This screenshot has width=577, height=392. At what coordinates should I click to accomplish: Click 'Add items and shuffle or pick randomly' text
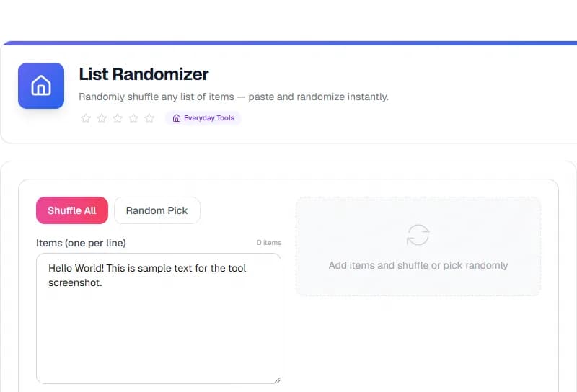pyautogui.click(x=418, y=265)
